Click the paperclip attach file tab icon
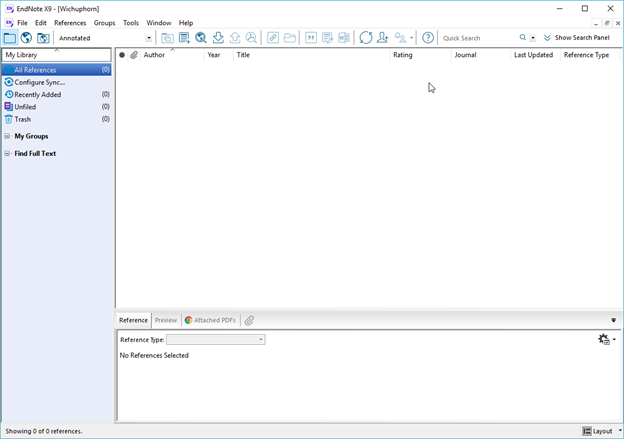This screenshot has width=624, height=439. 249,320
